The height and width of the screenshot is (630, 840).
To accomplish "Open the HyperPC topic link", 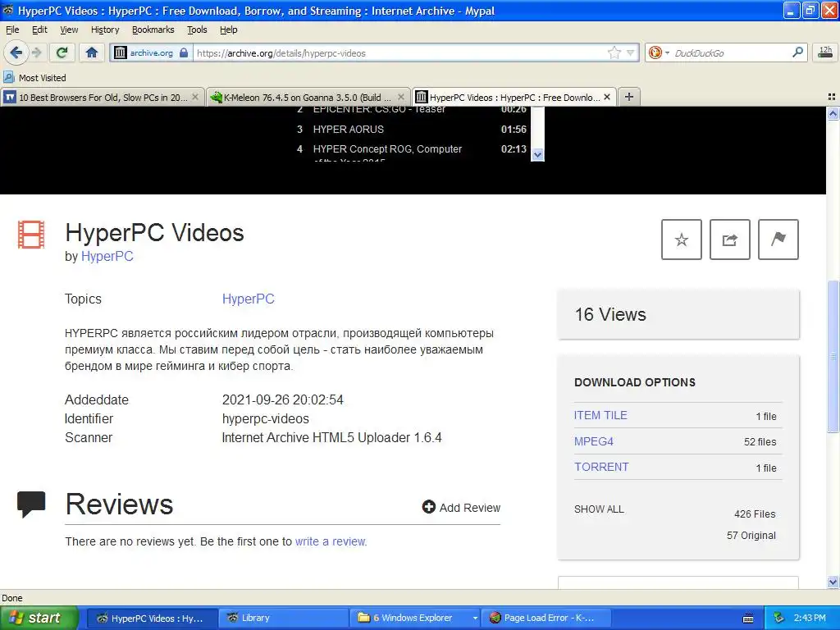I will [248, 299].
